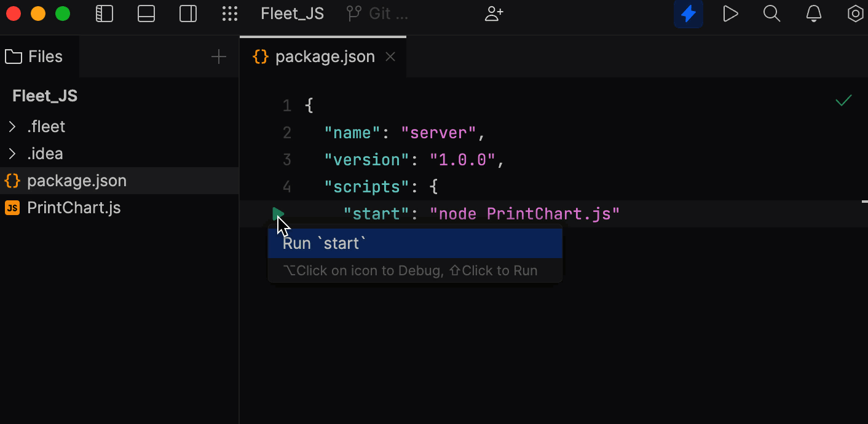The width and height of the screenshot is (868, 424).
Task: Click the green checkmark inspection indicator
Action: 843,100
